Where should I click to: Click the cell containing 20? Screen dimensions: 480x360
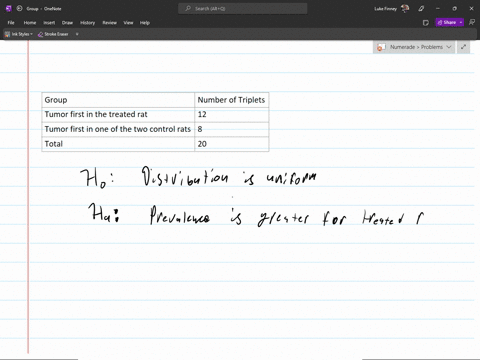pyautogui.click(x=232, y=144)
